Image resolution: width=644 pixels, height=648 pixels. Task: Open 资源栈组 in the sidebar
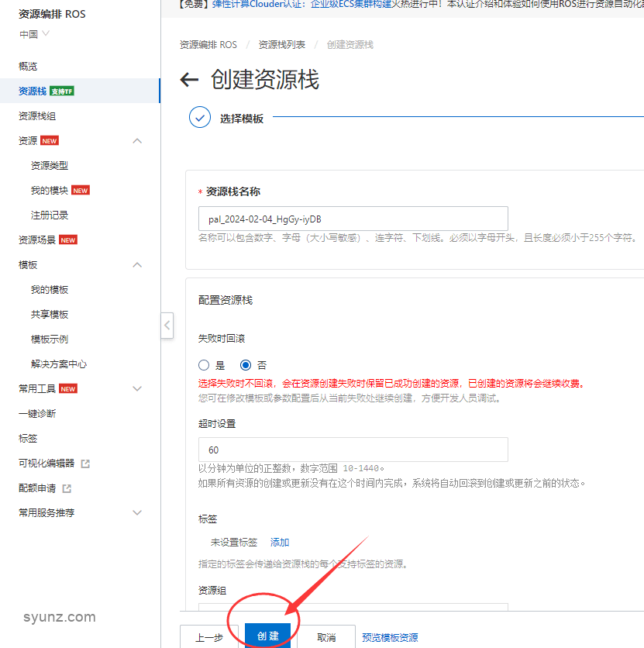pos(37,116)
